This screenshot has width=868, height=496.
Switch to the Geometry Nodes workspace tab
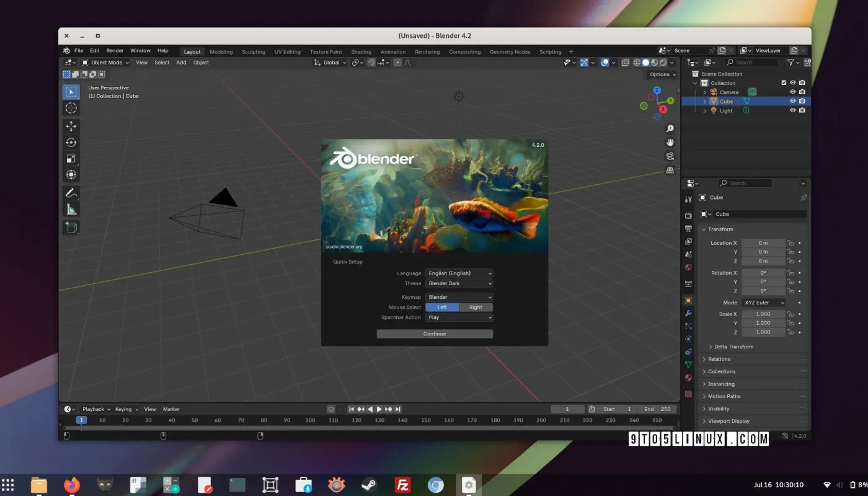click(x=510, y=52)
